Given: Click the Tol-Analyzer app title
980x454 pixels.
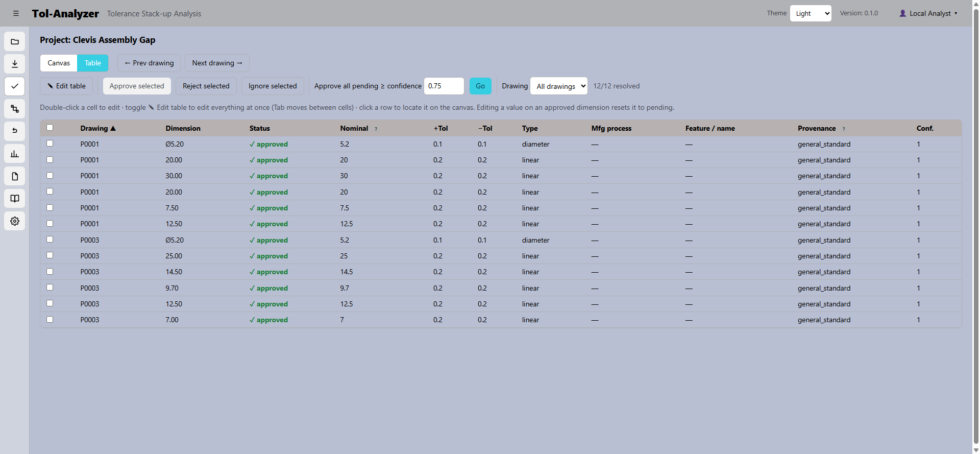Looking at the screenshot, I should click(x=65, y=14).
